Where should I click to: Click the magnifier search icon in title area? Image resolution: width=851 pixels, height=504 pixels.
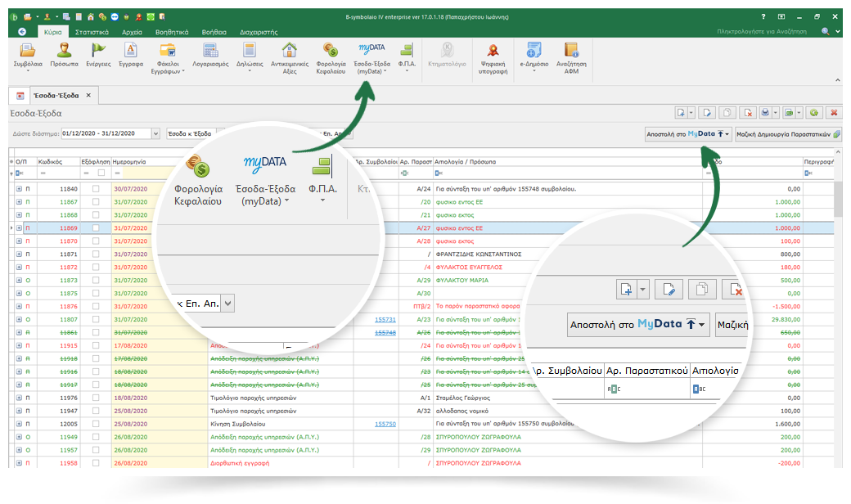[x=826, y=31]
